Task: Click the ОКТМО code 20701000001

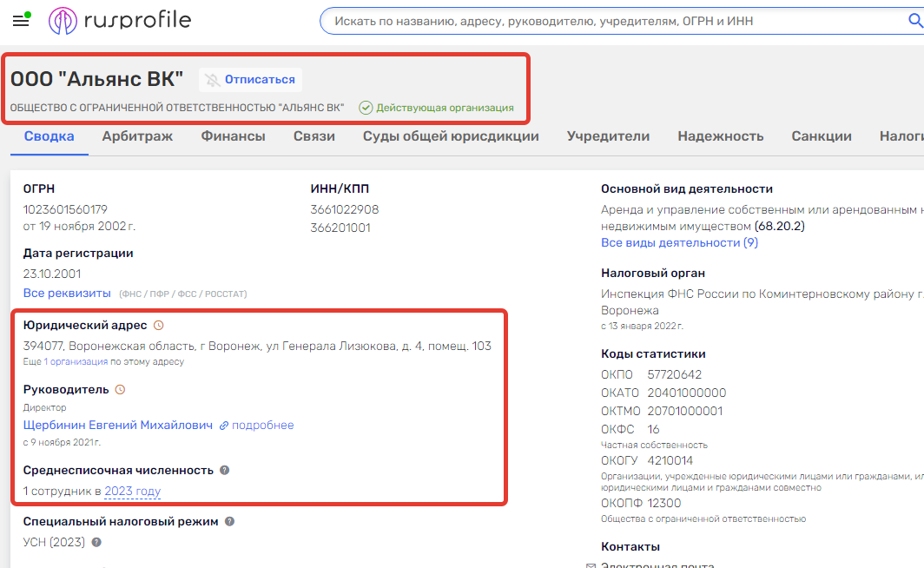Action: click(685, 412)
